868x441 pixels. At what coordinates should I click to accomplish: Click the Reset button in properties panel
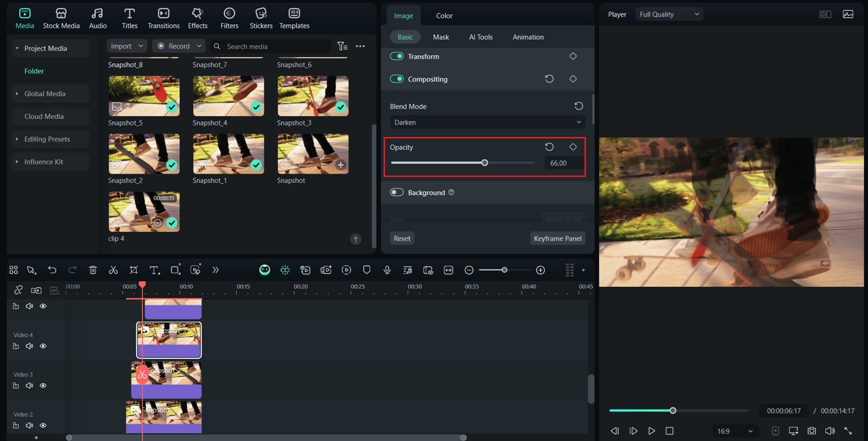coord(402,238)
